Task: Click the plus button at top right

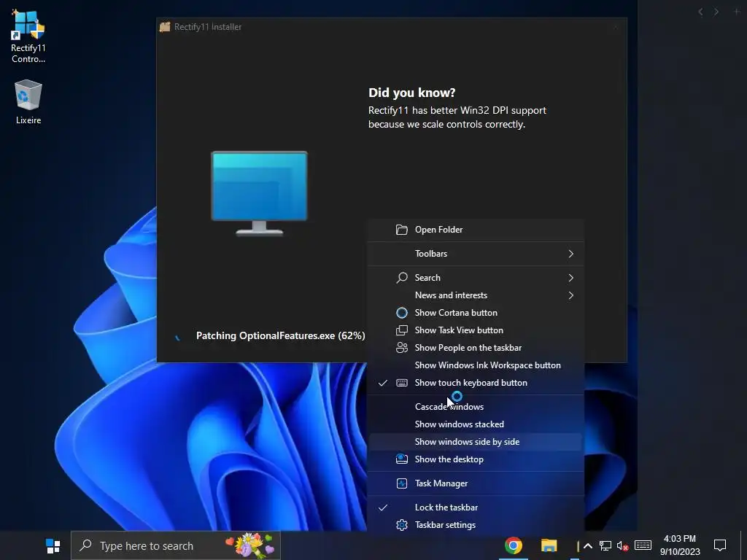Action: click(737, 12)
